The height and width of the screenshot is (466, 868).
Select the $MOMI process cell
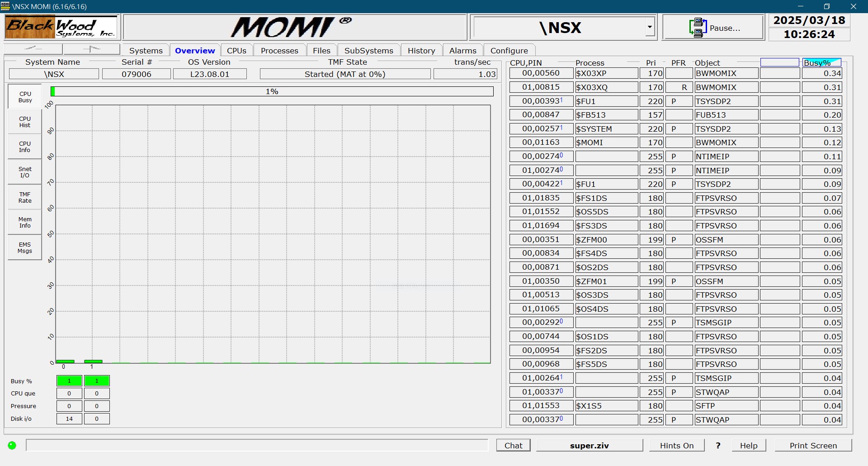(x=606, y=143)
